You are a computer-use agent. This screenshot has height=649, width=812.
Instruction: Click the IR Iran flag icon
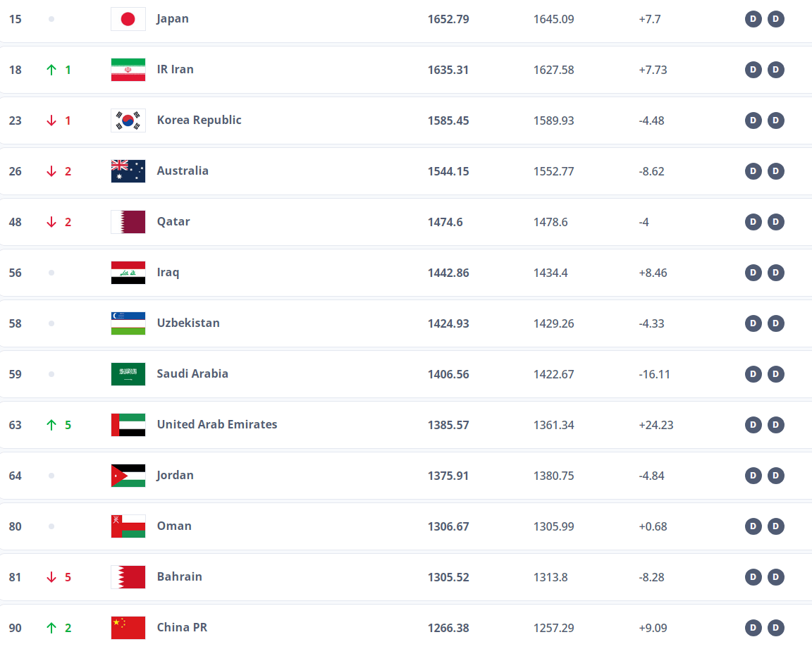(x=128, y=70)
